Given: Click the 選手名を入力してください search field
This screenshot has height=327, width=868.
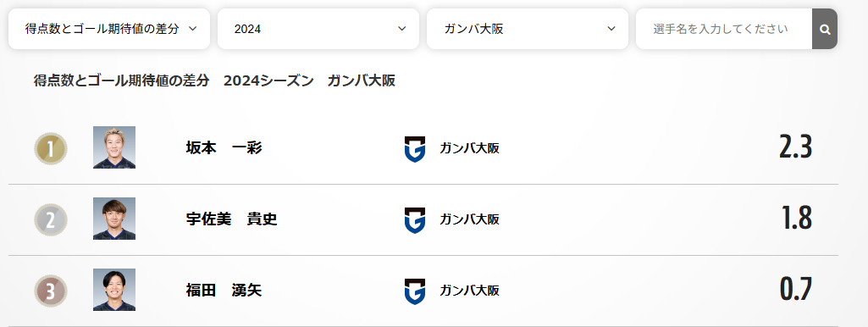Looking at the screenshot, I should coord(724,29).
